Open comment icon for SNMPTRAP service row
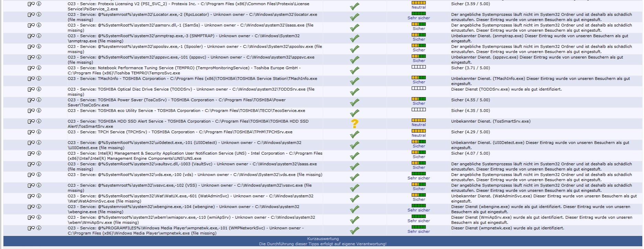This screenshot has height=249, width=644. coord(31,36)
